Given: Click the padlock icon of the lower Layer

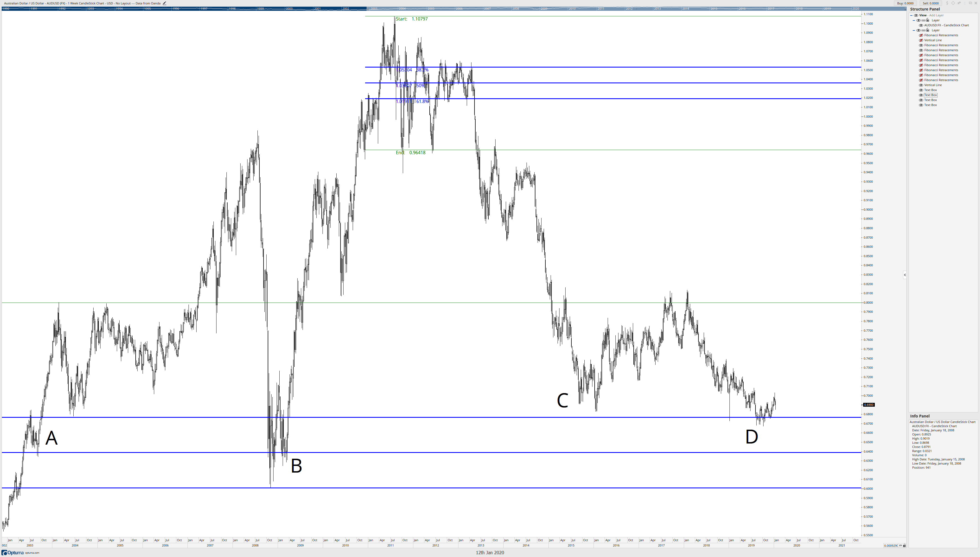Looking at the screenshot, I should (x=928, y=30).
